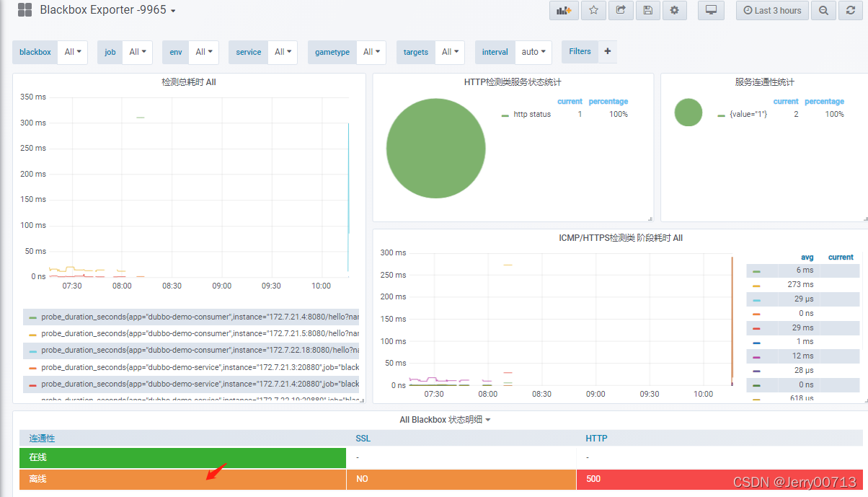Refresh the dashboard
The width and height of the screenshot is (868, 497).
coord(851,10)
